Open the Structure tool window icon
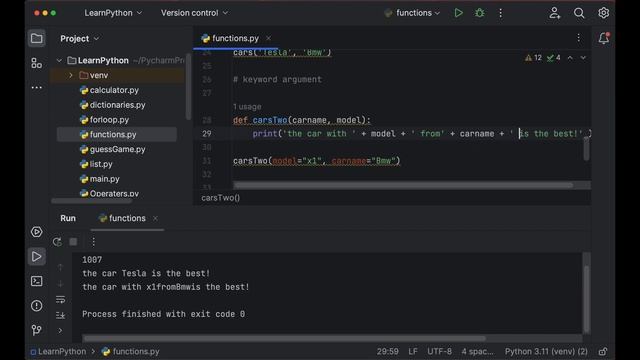Viewport: 640px width, 360px height. pos(36,63)
